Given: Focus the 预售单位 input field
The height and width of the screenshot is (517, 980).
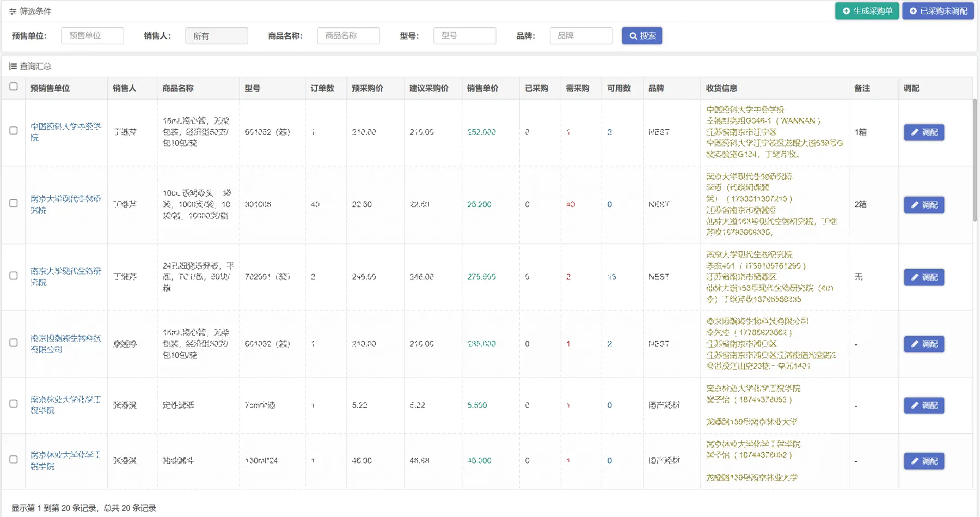Looking at the screenshot, I should coord(93,36).
